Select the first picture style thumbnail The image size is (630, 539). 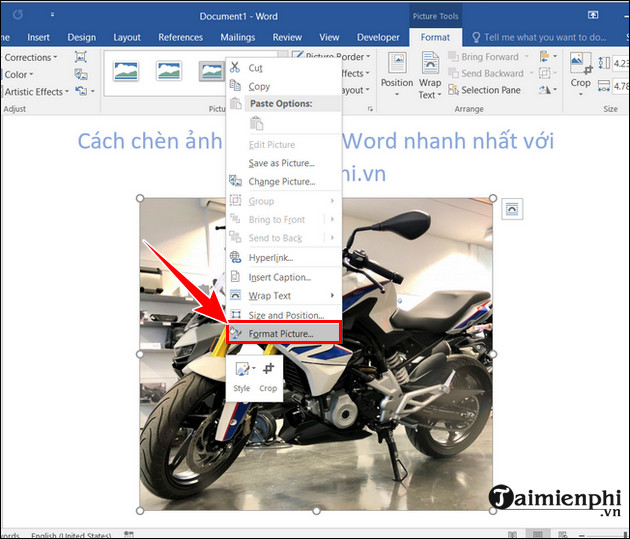pos(126,71)
